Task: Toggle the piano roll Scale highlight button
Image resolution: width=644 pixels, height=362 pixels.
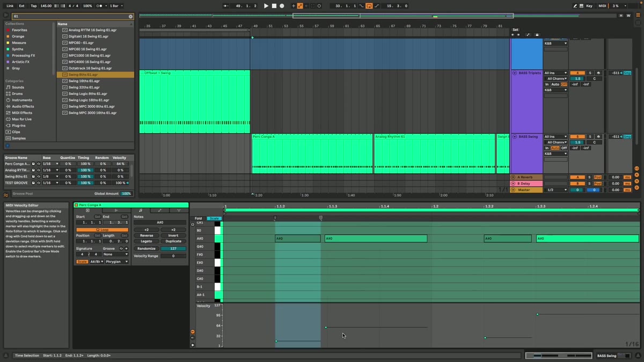Action: point(214,218)
